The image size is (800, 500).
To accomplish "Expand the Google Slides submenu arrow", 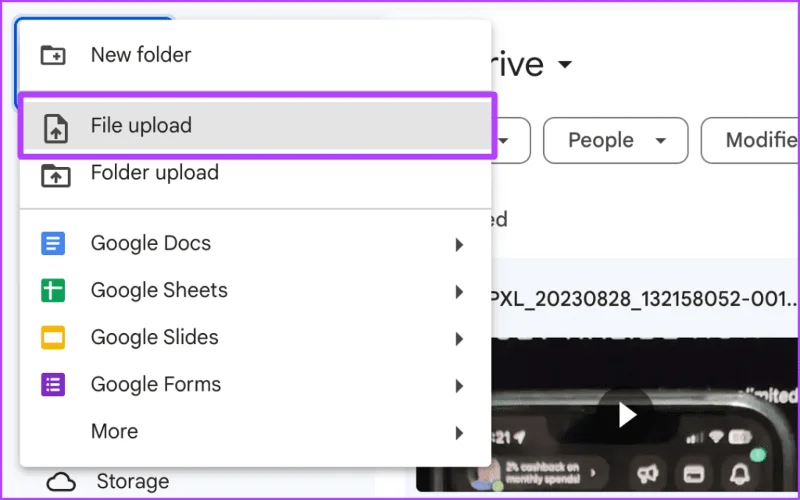I will [459, 339].
